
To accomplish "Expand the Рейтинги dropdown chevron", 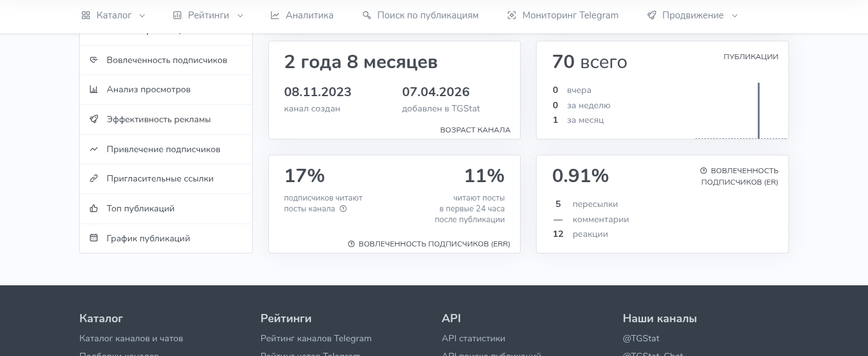I will 240,15.
